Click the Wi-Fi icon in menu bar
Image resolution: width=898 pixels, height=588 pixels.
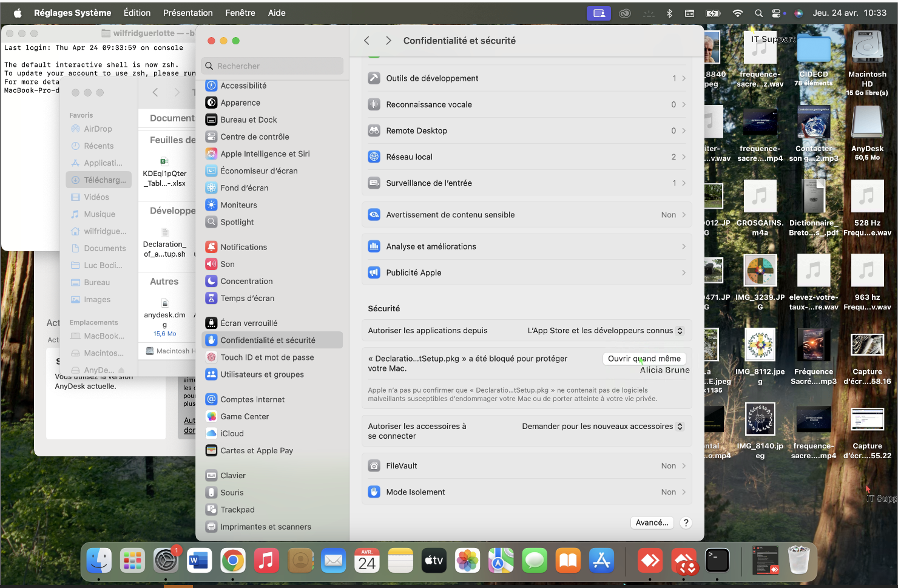pos(737,13)
